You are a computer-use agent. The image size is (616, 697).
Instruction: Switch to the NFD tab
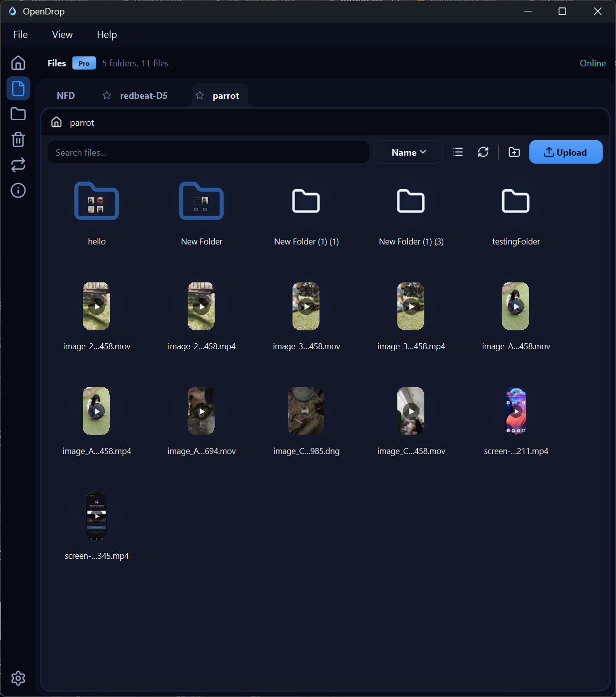click(66, 95)
